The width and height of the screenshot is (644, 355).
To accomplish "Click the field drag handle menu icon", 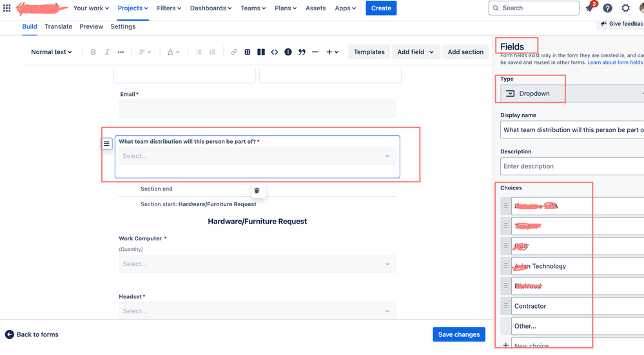I will click(106, 144).
